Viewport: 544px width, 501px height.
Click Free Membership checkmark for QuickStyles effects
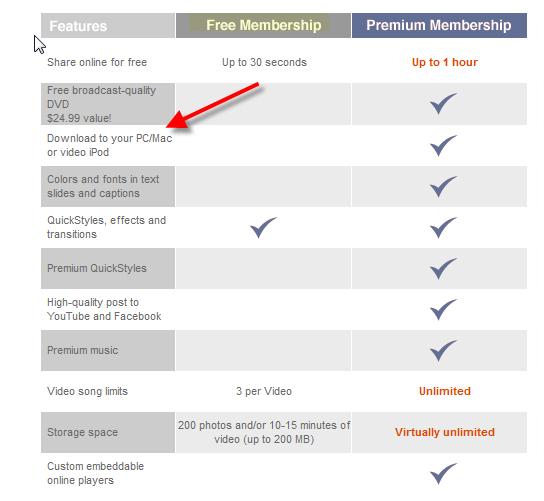pos(263,228)
